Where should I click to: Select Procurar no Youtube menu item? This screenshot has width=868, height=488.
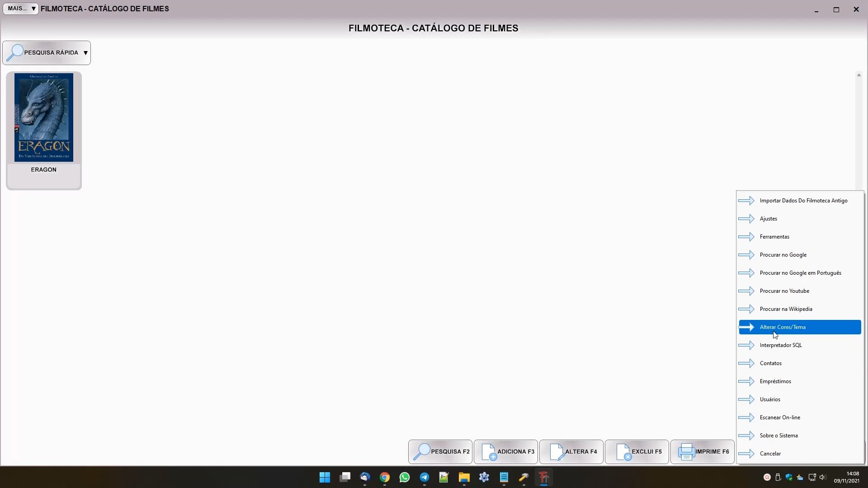784,291
